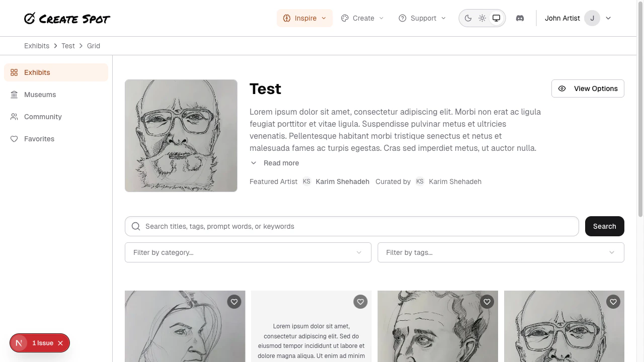Enable dark mode with the moon toggle
This screenshot has height=362, width=644.
coord(468,18)
